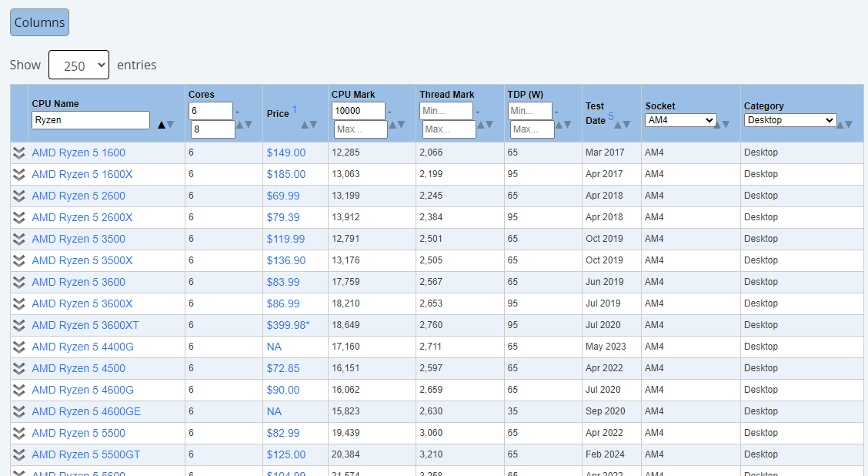Screen dimensions: 868x476
Task: Expand details for AMD Ryzen 5 3600 row
Action: coord(18,283)
